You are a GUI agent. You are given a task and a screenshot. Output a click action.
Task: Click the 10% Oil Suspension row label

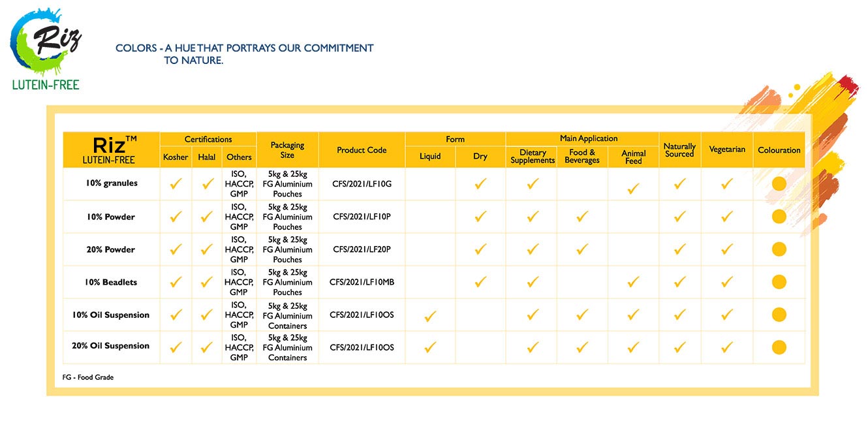[111, 315]
